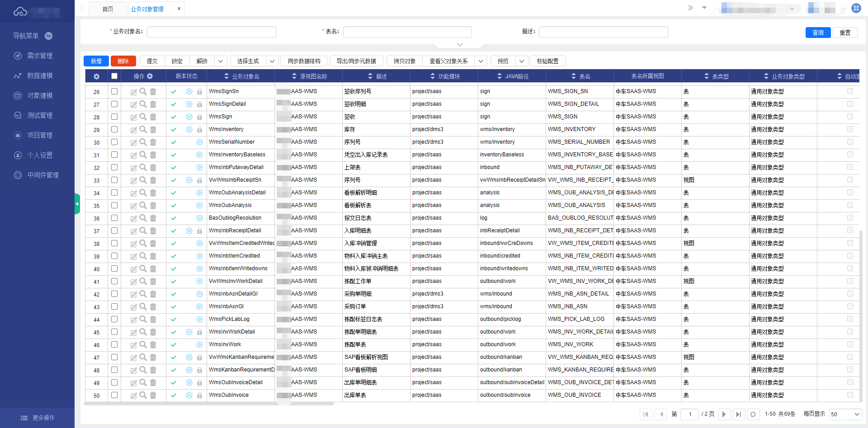Click the delete trash icon for WmsSign row

(153, 117)
